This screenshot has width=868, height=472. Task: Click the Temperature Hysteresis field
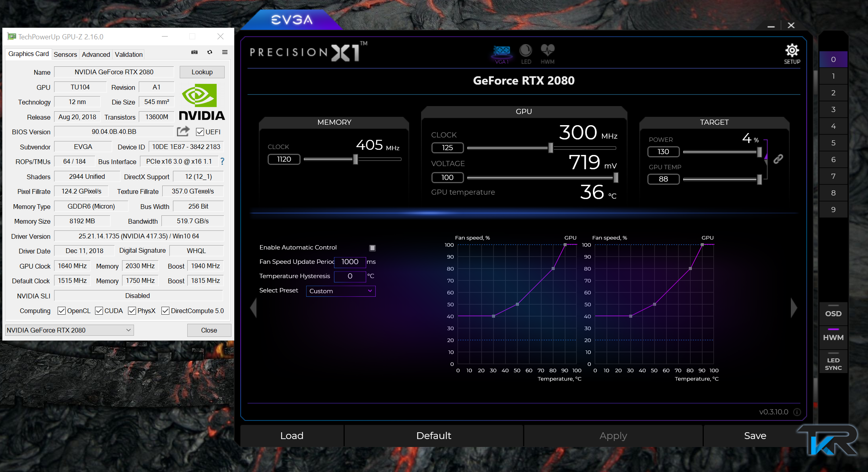[350, 276]
